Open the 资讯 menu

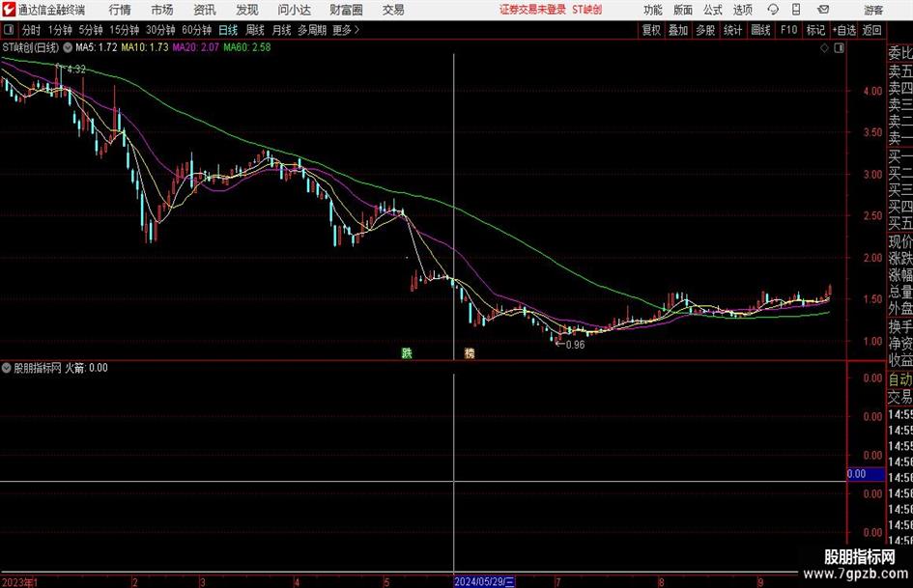pyautogui.click(x=205, y=10)
